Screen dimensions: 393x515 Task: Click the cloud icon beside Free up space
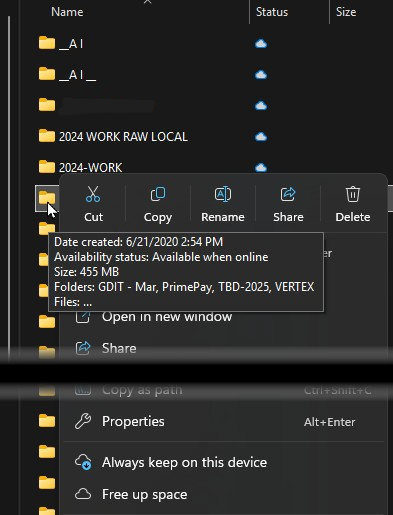click(x=83, y=494)
